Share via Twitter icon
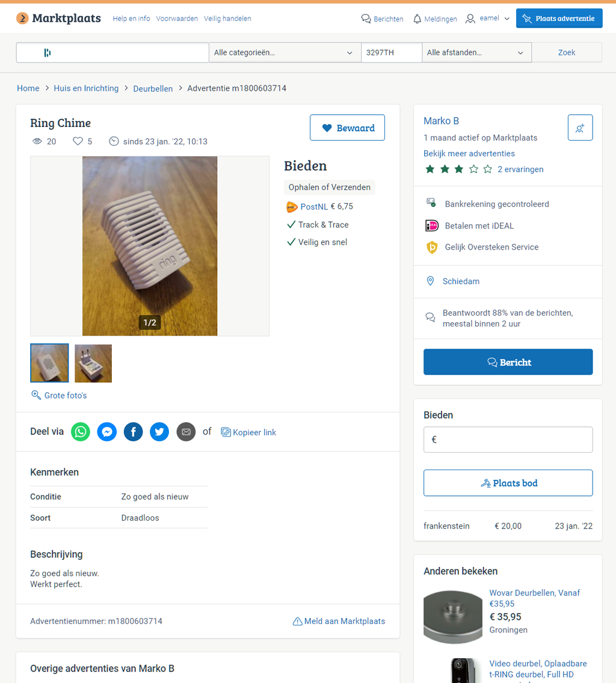Image resolution: width=616 pixels, height=683 pixels. (159, 432)
